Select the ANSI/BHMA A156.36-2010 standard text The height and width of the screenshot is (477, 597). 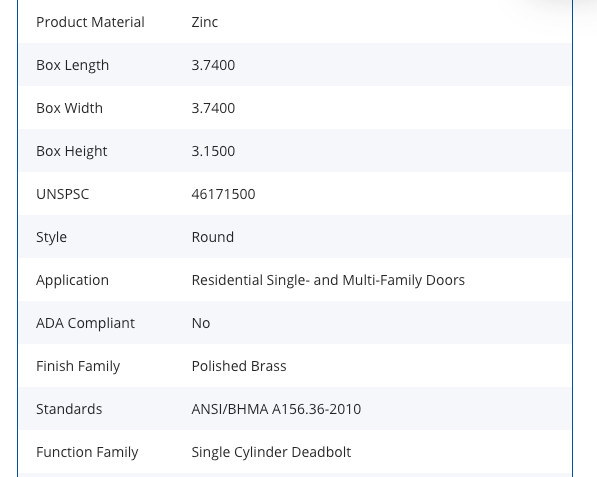276,409
